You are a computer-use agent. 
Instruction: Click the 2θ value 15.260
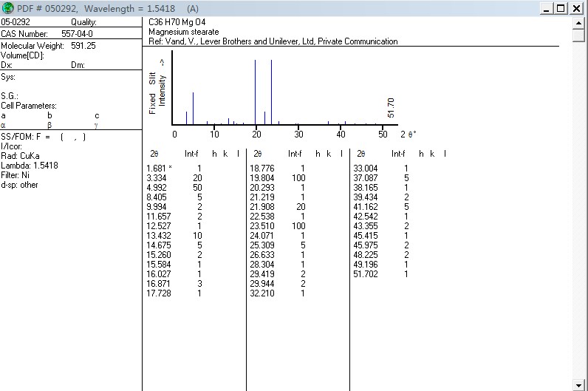point(159,255)
